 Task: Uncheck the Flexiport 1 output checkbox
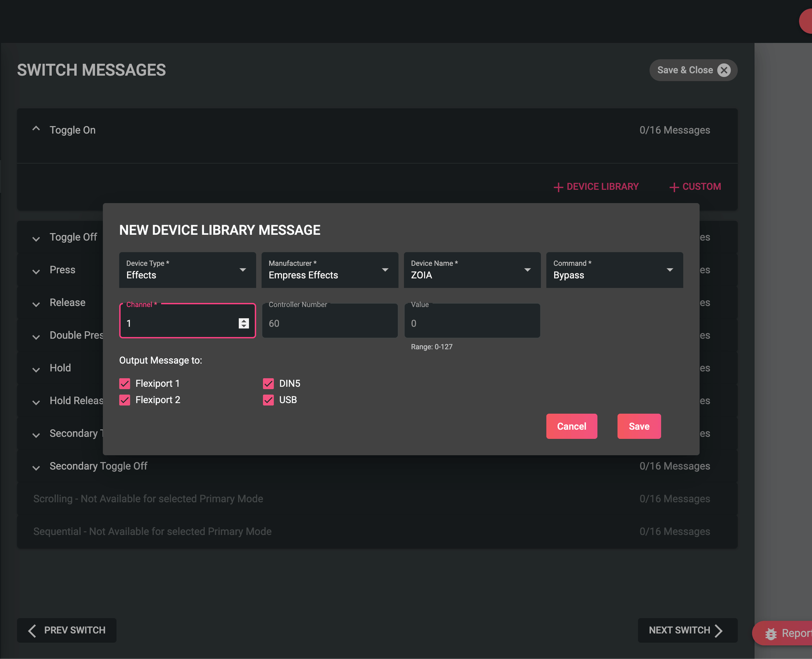coord(125,384)
